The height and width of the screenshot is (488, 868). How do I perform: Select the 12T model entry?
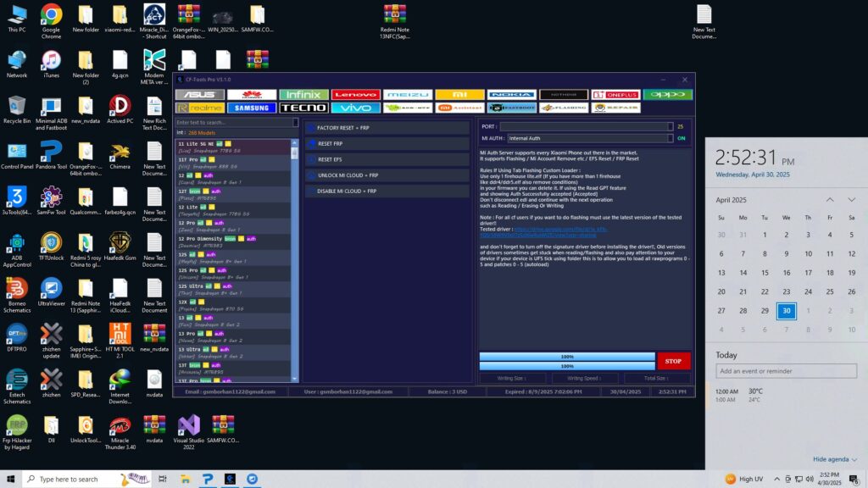(233, 194)
